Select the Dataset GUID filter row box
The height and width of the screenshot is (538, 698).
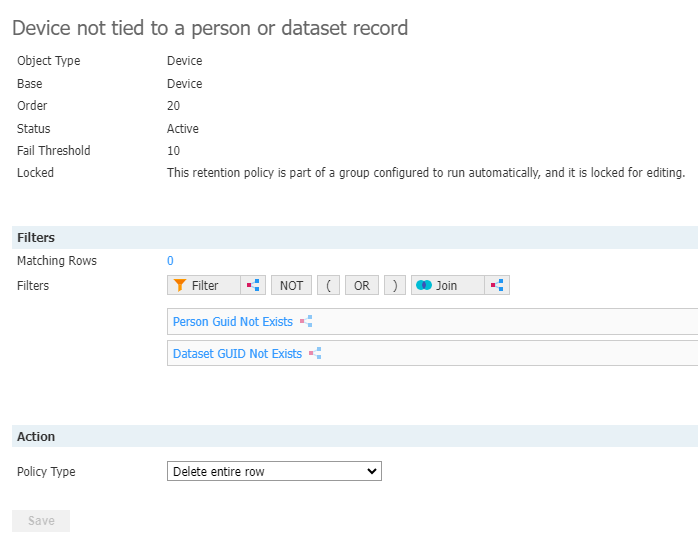433,353
